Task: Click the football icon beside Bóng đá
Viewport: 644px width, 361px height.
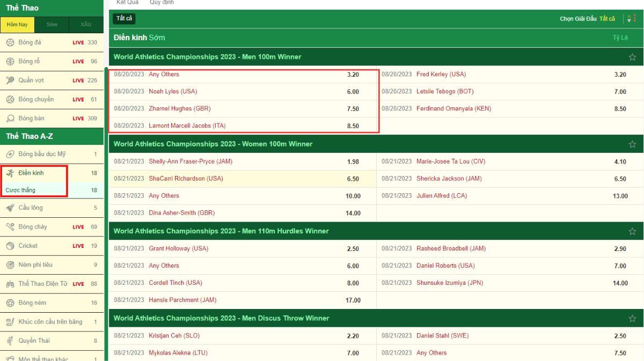Action: click(10, 42)
